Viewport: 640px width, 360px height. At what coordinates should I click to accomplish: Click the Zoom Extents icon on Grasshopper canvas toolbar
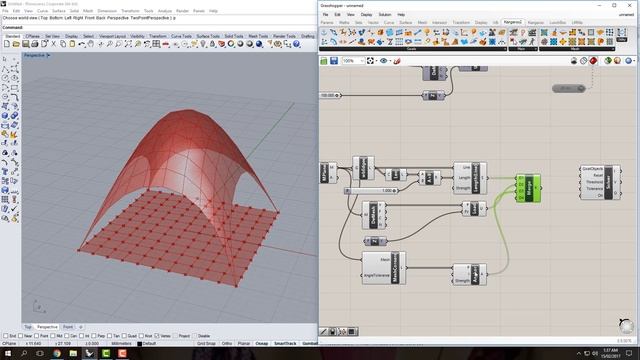(x=370, y=61)
